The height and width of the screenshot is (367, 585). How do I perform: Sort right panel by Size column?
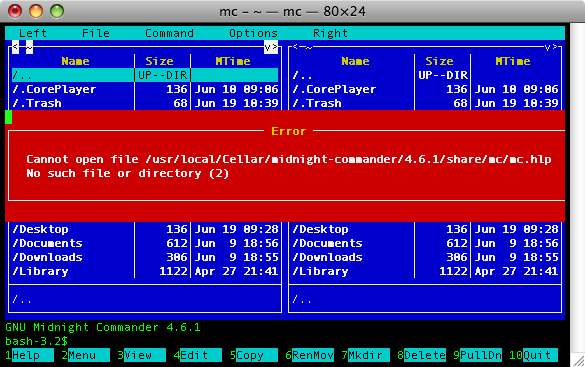[439, 61]
